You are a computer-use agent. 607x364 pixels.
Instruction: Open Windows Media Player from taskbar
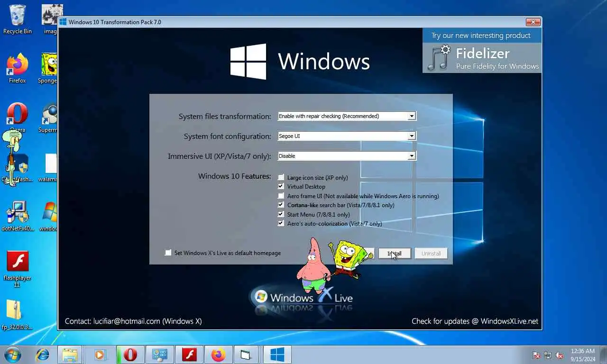(100, 355)
